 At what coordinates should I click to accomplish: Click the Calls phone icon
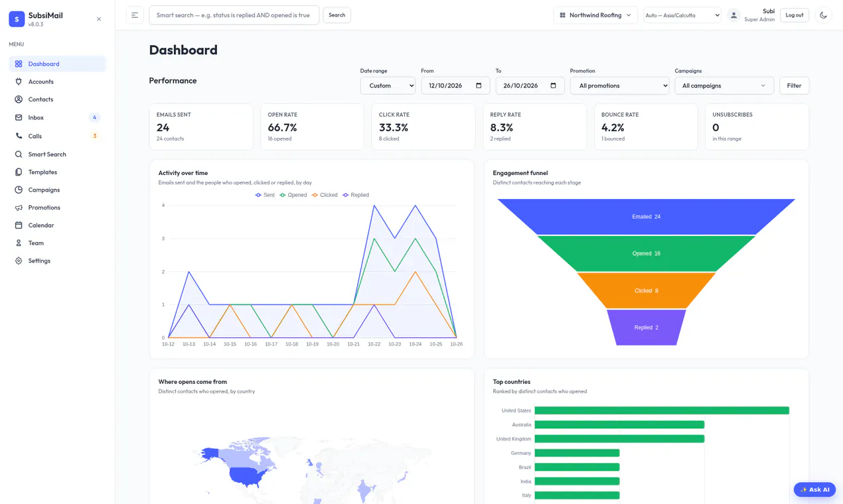coord(19,136)
